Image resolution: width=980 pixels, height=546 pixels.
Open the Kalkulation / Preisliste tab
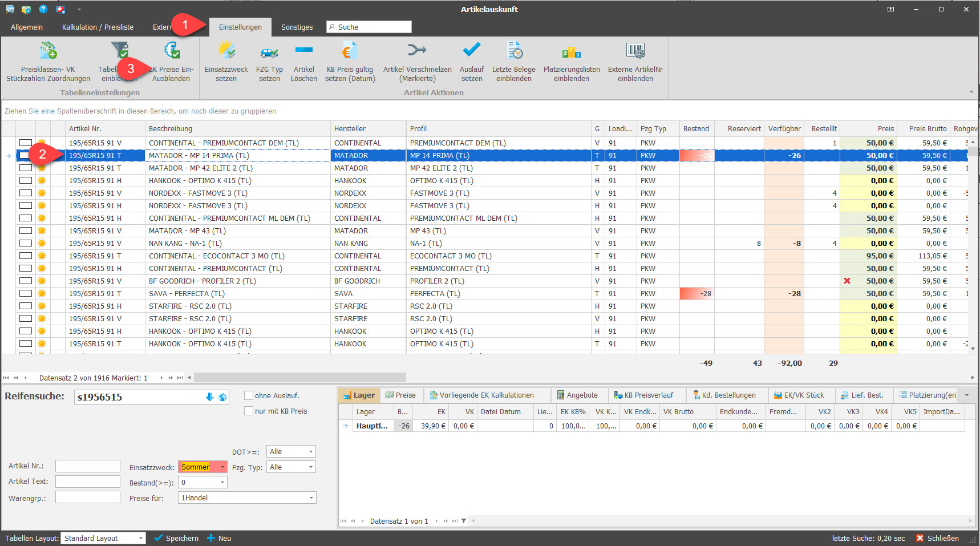pyautogui.click(x=98, y=27)
